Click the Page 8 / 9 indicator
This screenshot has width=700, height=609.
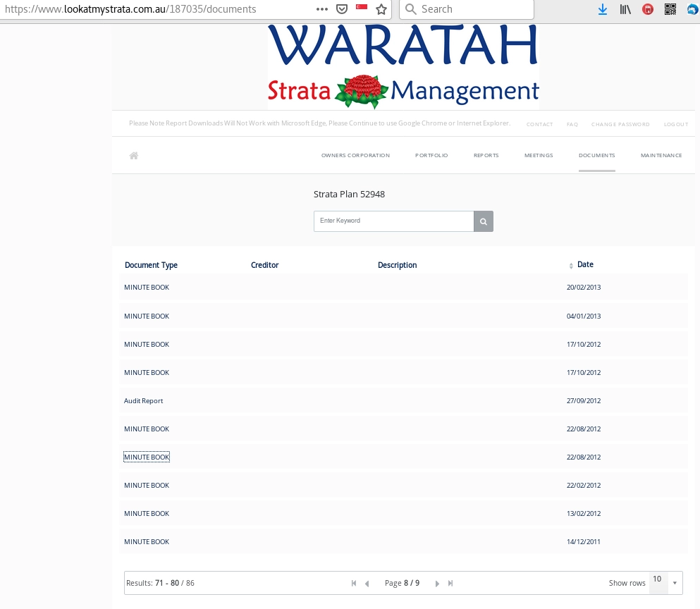coord(402,583)
